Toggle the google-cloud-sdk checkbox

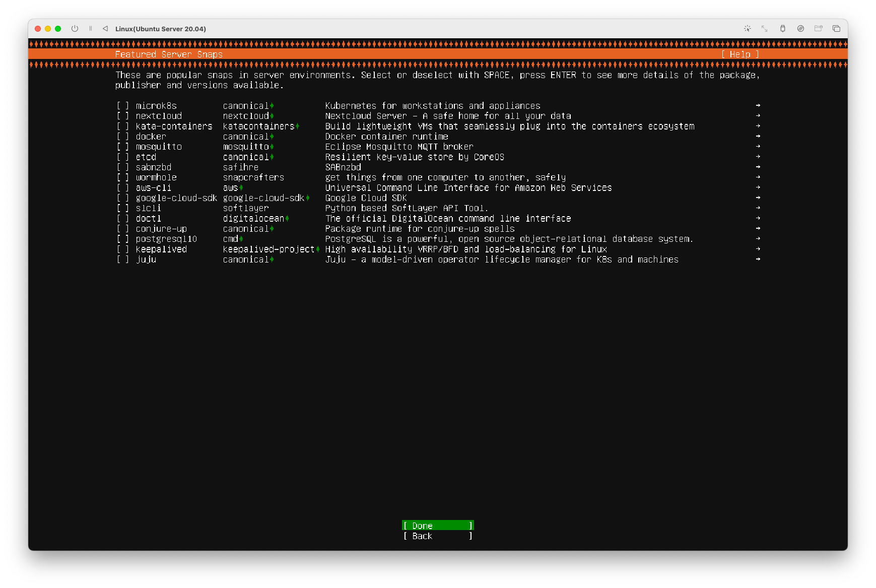[123, 198]
